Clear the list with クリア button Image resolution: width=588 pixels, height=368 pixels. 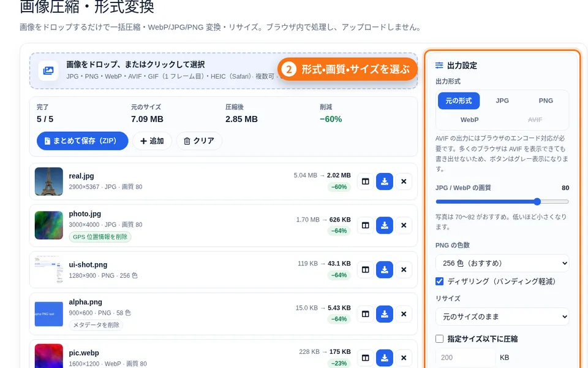[199, 141]
